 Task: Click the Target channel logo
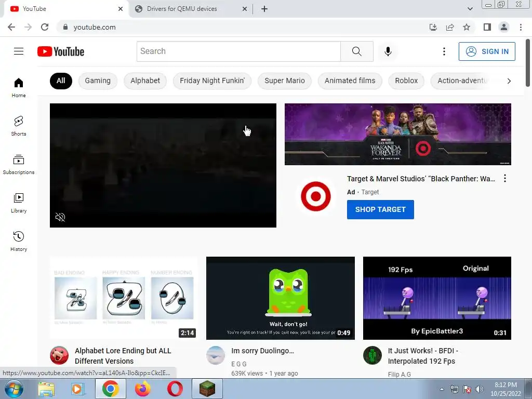[315, 196]
